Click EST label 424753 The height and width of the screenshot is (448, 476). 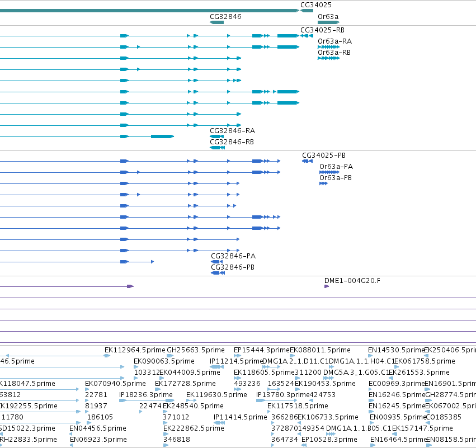click(322, 395)
